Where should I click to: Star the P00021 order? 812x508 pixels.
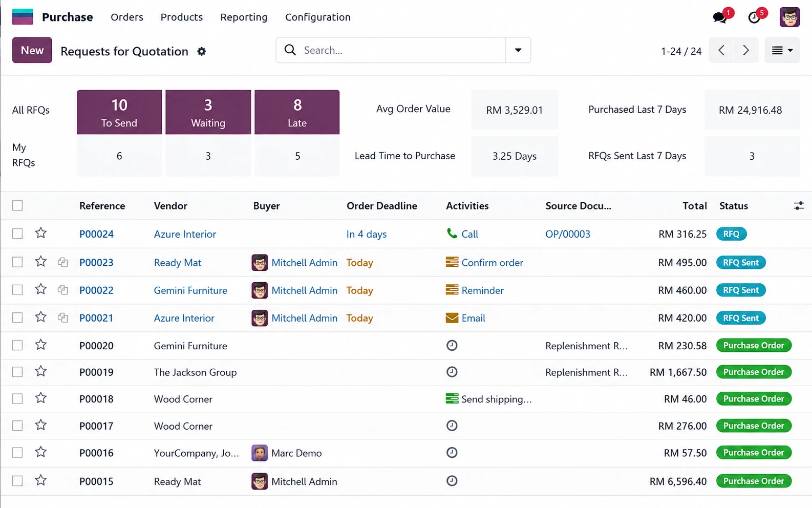pos(41,317)
